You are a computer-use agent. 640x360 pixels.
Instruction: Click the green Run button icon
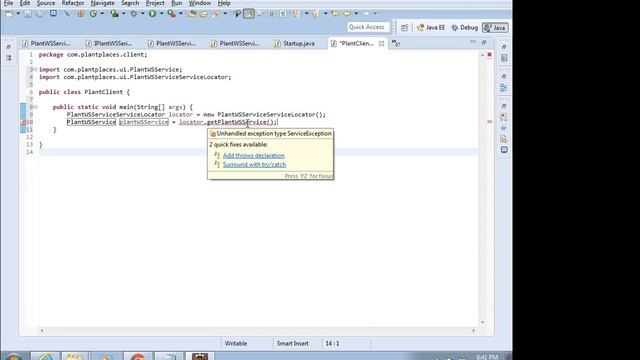click(152, 14)
